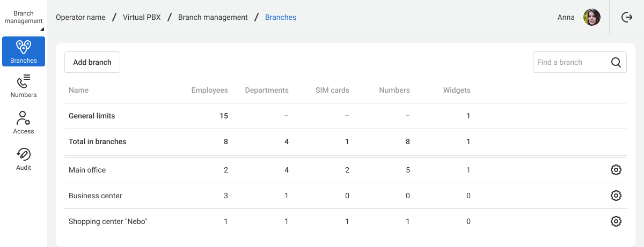Click the search magnifier icon
The image size is (644, 247).
(x=616, y=62)
